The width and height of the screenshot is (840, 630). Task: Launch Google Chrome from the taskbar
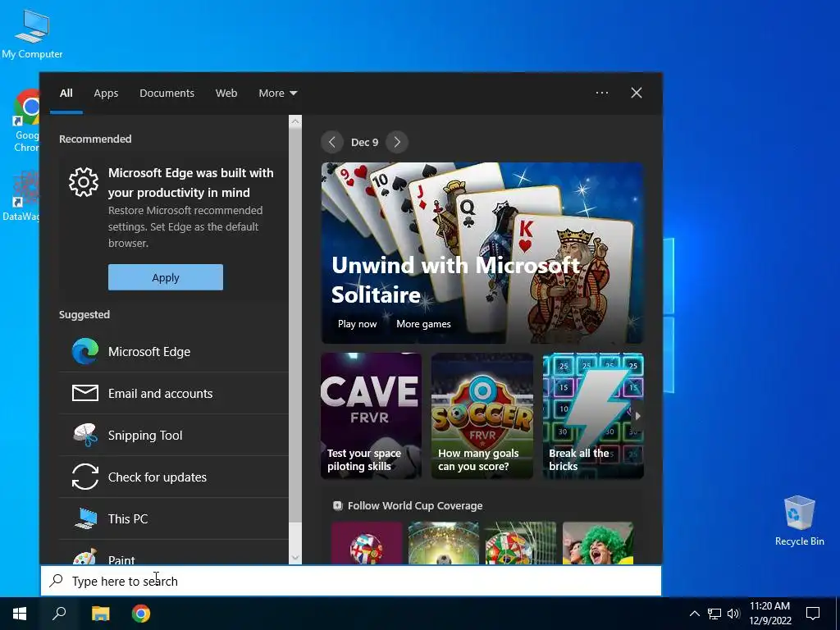point(141,614)
